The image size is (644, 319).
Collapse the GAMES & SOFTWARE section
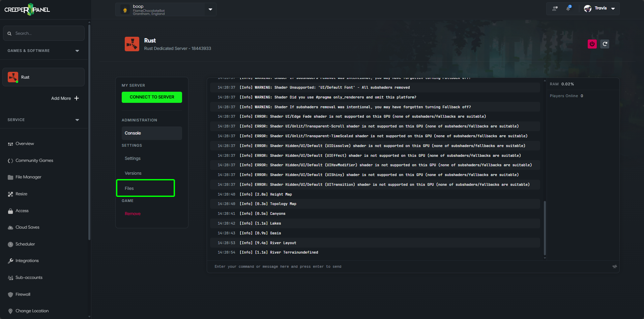(x=77, y=51)
